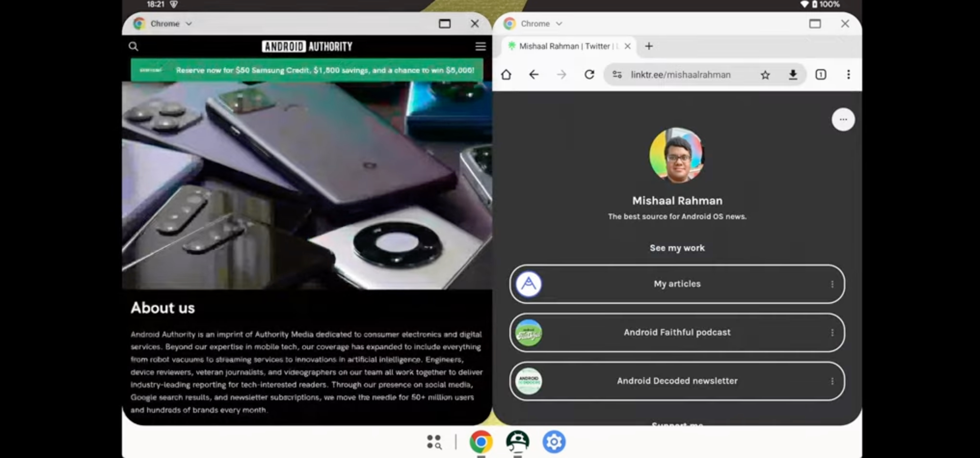Click the Android Authority search icon

(134, 46)
